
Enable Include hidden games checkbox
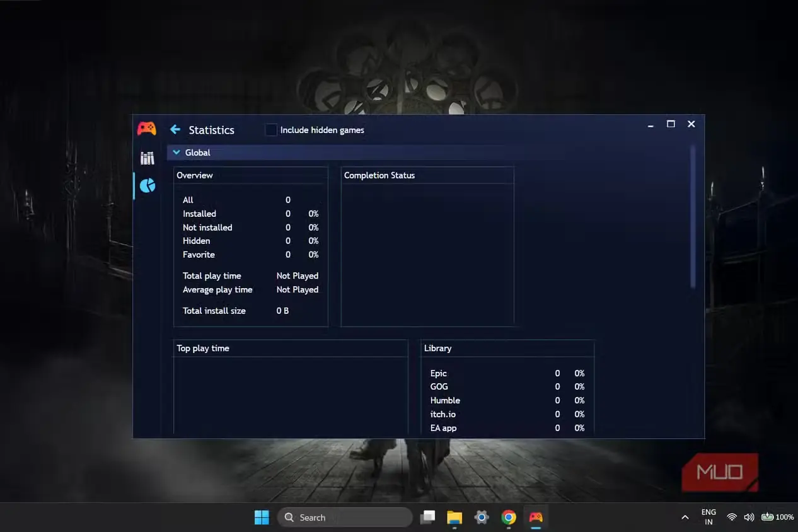[x=271, y=130]
